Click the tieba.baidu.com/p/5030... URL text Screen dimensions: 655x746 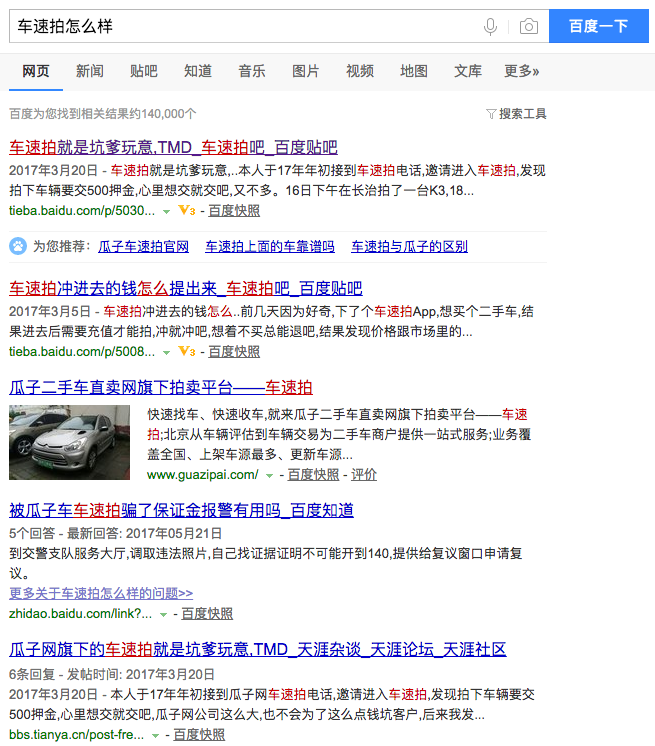click(82, 211)
